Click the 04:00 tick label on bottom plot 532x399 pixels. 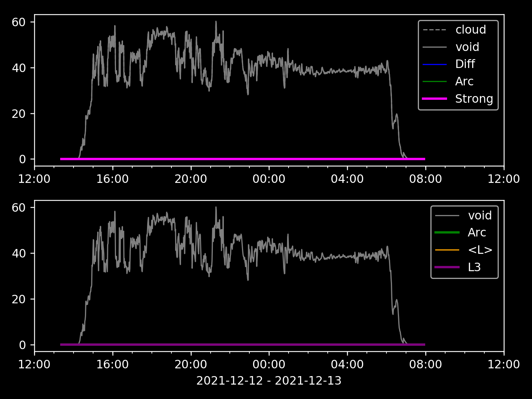[347, 365]
